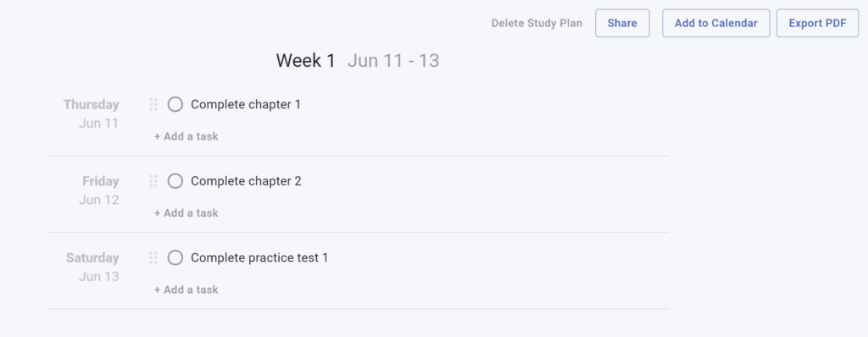The height and width of the screenshot is (337, 868).
Task: Tick the Complete practice test 1 circle
Action: coord(175,257)
